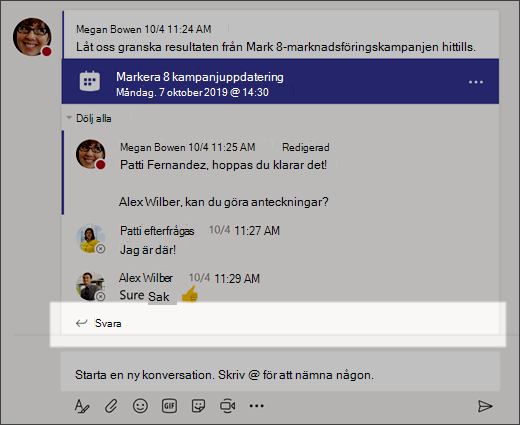Click the Redigerad label on Megan's reply
The image size is (520, 425).
306,147
